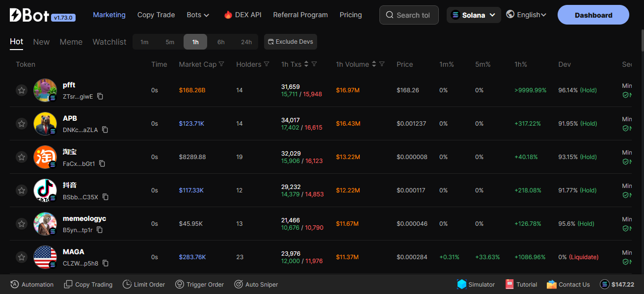Add 抖音 token to watchlist star
This screenshot has width=644, height=294.
[21, 190]
